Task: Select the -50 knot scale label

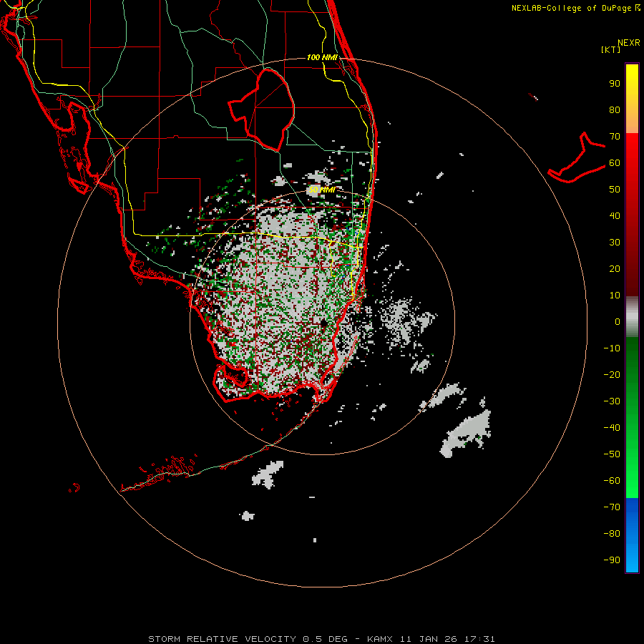Action: (612, 454)
